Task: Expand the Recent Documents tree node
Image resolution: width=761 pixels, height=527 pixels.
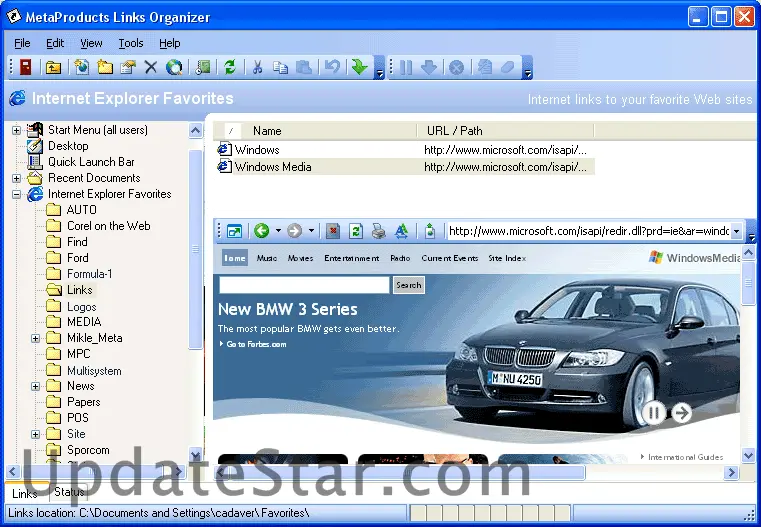Action: [17, 178]
